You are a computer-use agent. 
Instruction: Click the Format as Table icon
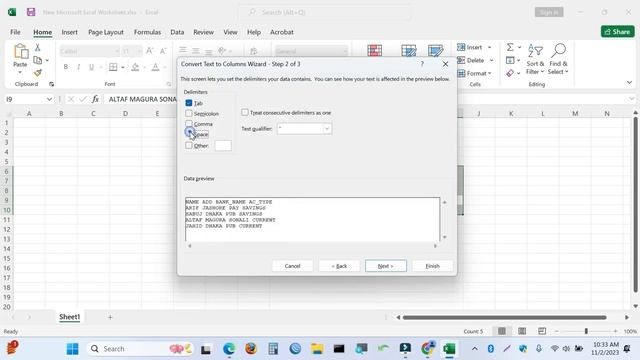pos(409,50)
